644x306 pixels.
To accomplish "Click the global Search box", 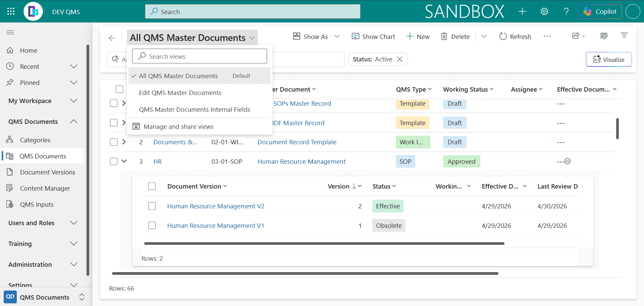I will pos(253,11).
